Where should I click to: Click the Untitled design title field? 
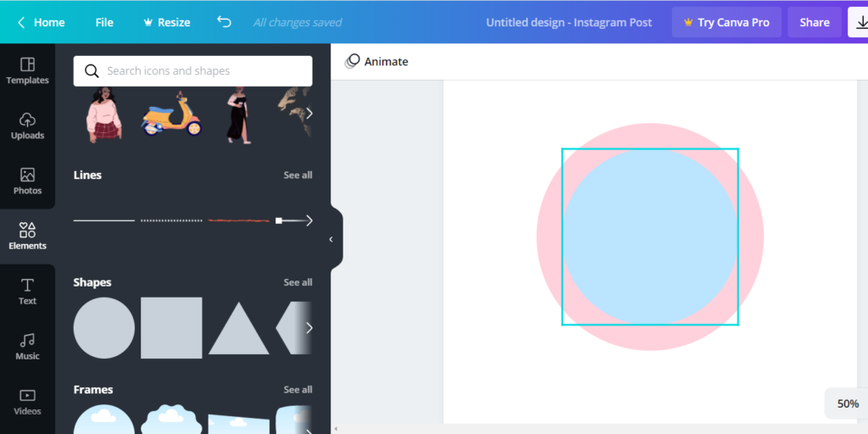click(x=569, y=22)
